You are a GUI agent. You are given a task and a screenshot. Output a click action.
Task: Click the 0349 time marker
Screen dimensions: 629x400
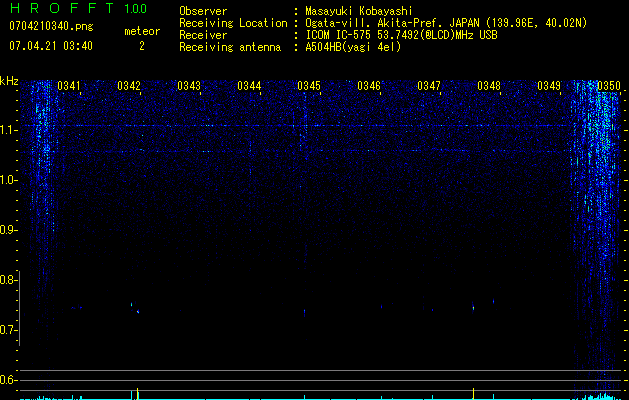(549, 86)
